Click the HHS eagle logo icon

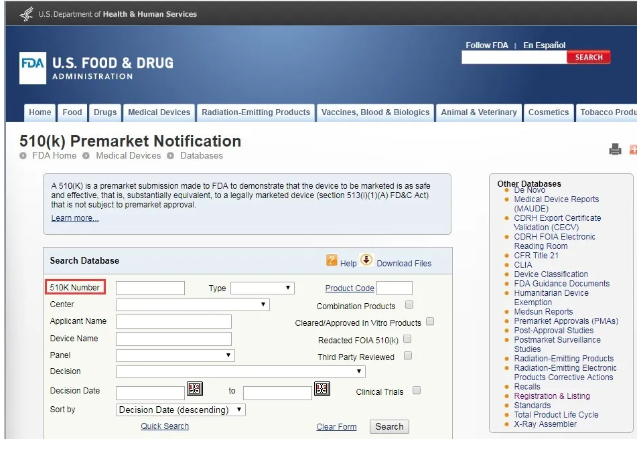point(27,14)
